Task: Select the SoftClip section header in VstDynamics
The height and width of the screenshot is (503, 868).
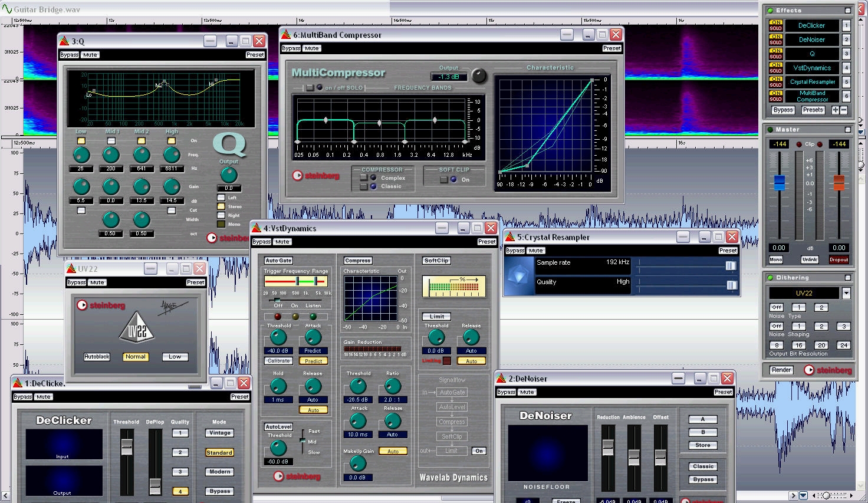Action: click(436, 261)
